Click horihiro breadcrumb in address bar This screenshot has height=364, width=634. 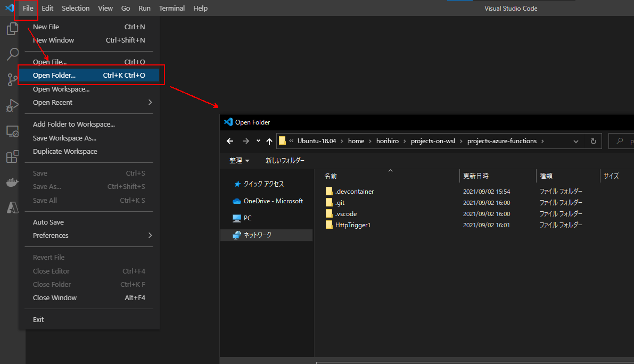(x=388, y=141)
